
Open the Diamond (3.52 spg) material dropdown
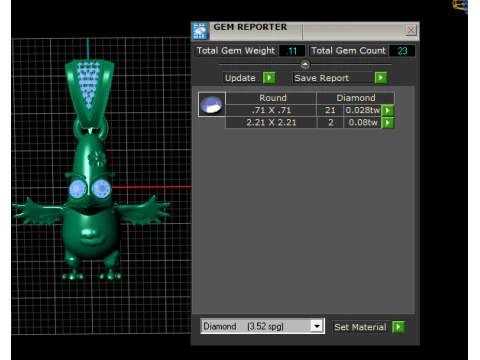pyautogui.click(x=317, y=326)
